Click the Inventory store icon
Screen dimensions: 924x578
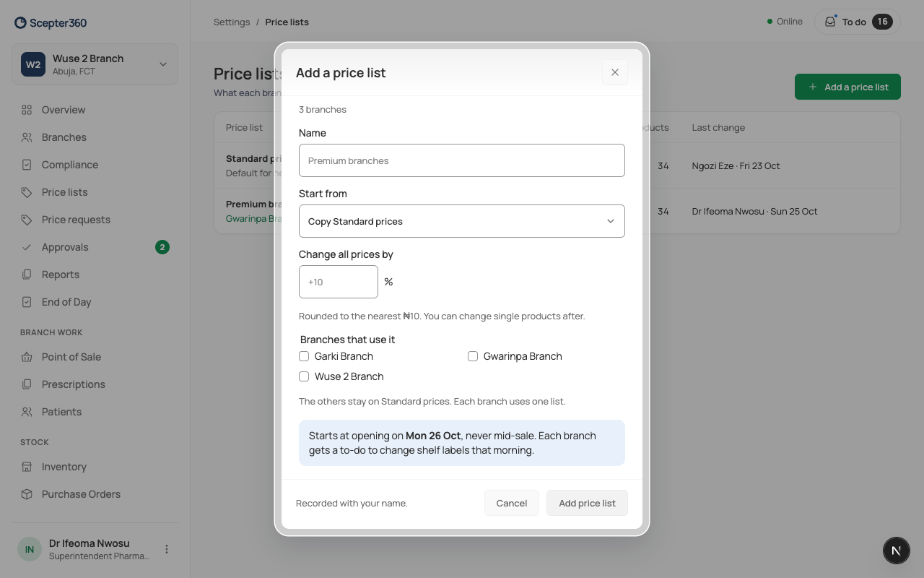tap(27, 467)
